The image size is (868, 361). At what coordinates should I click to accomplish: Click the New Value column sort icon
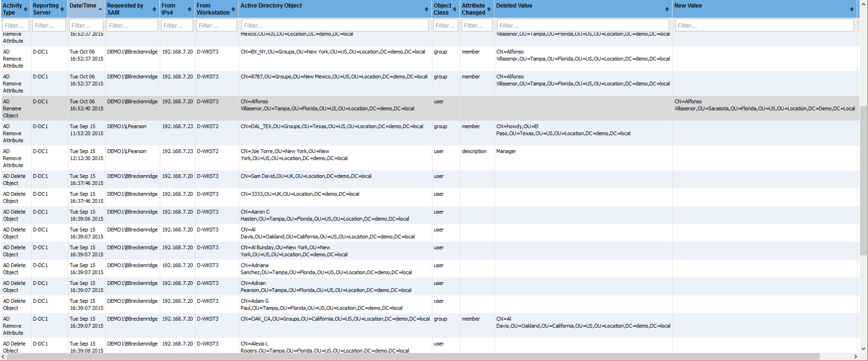[852, 9]
